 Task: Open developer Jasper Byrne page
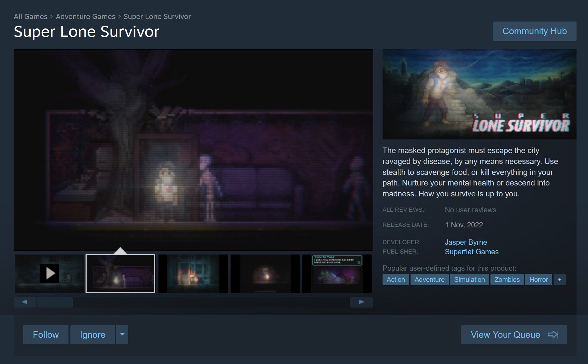[466, 242]
